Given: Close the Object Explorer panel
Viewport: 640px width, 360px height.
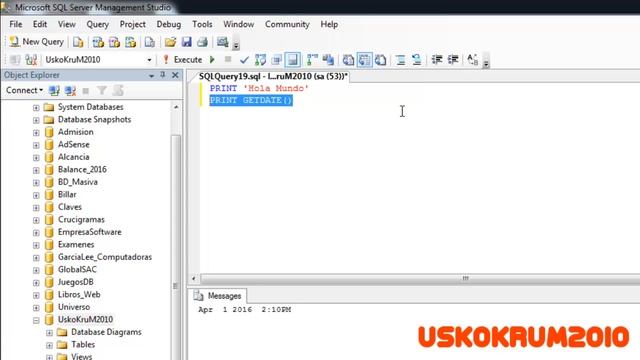Looking at the screenshot, I should coord(175,75).
